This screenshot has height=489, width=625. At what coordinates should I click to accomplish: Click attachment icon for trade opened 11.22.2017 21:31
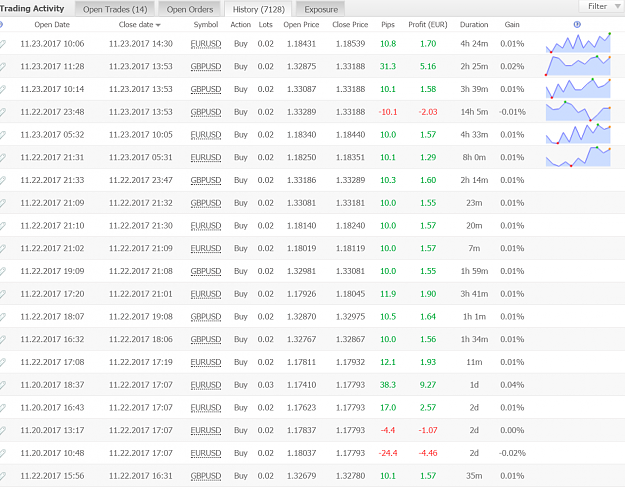point(3,157)
